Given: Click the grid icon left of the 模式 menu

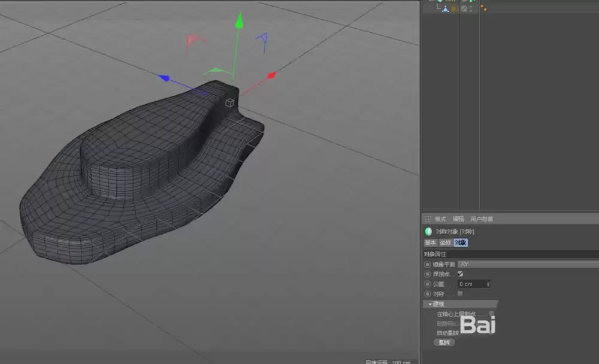Looking at the screenshot, I should (x=427, y=219).
